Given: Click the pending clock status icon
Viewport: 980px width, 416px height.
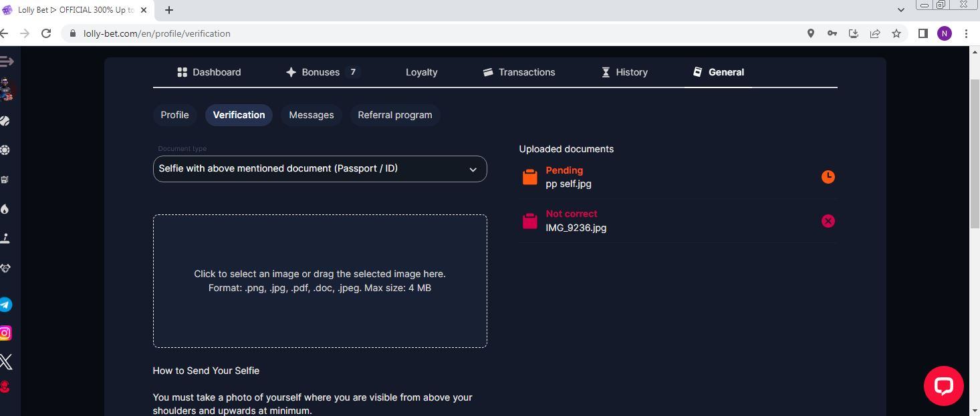Looking at the screenshot, I should pyautogui.click(x=828, y=177).
